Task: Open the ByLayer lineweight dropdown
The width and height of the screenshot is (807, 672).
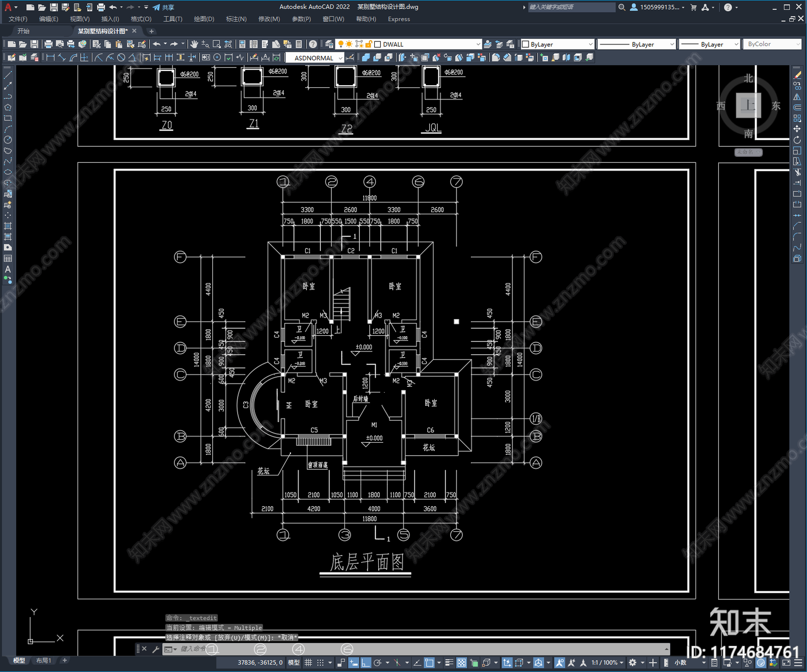Action: [x=736, y=44]
